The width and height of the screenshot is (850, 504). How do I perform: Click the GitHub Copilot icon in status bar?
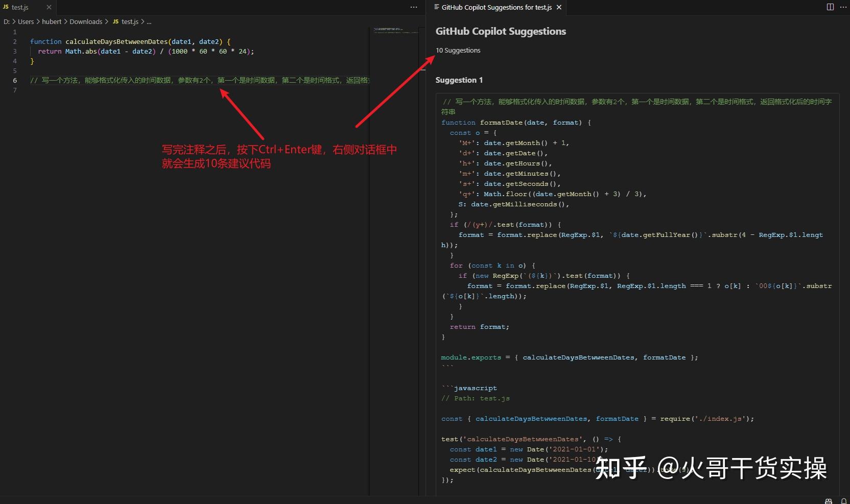(x=828, y=501)
